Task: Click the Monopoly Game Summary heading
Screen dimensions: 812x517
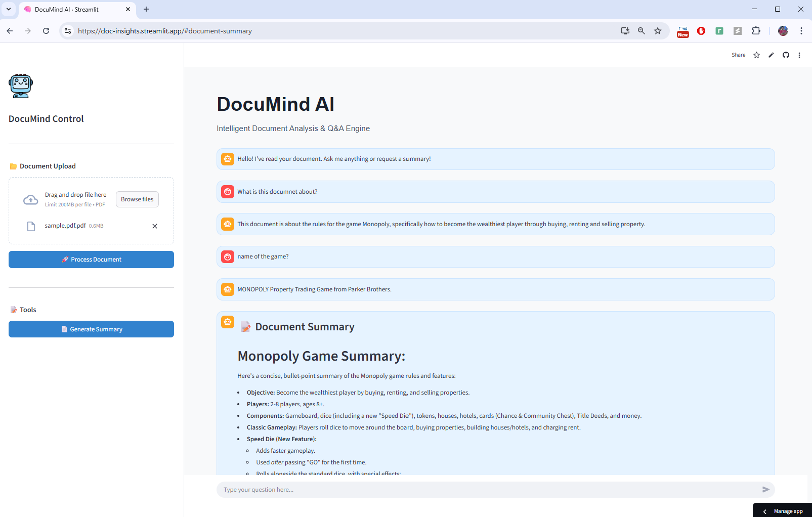Action: 321,356
